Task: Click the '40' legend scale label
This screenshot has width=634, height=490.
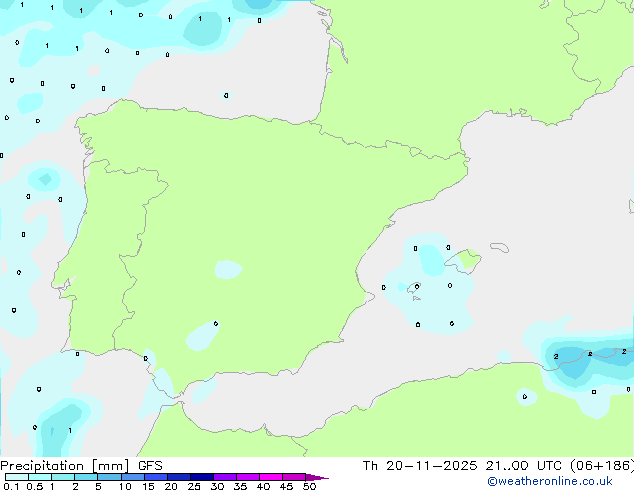Action: coord(263,486)
